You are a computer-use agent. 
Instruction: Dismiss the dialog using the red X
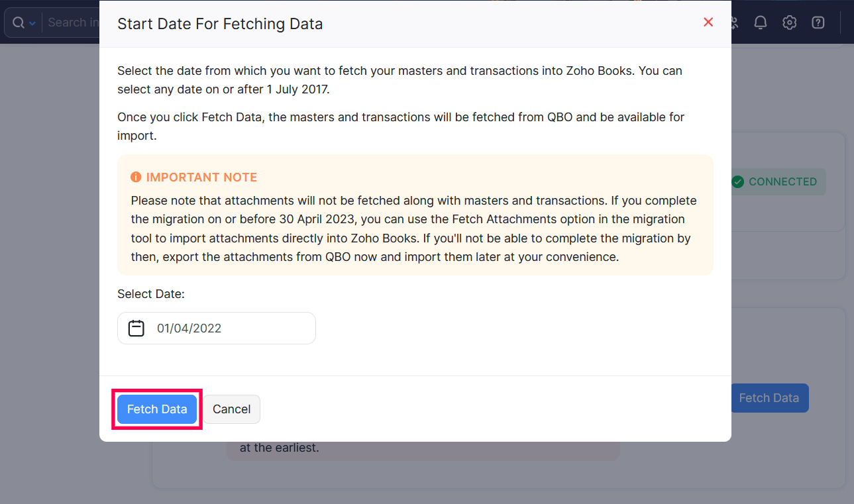click(708, 22)
